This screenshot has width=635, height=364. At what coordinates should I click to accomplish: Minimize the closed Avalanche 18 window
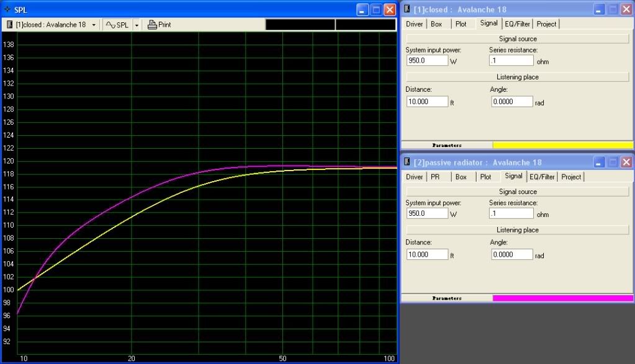pos(598,9)
